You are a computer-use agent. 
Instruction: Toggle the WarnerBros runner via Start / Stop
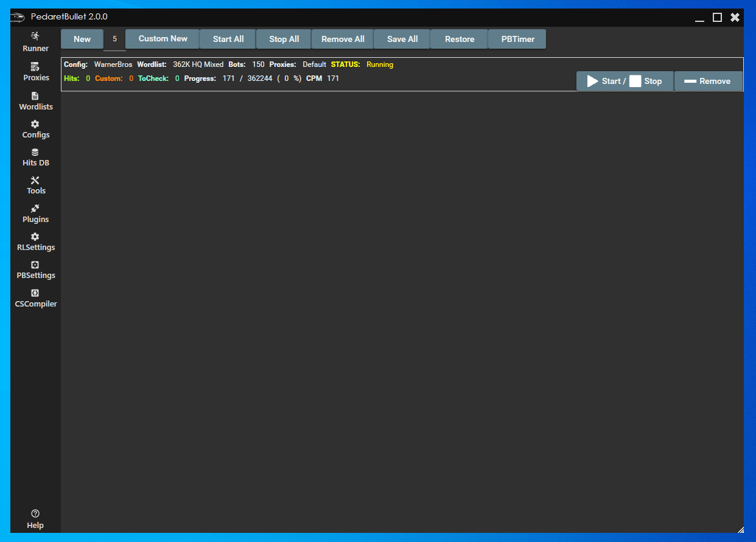coord(625,81)
